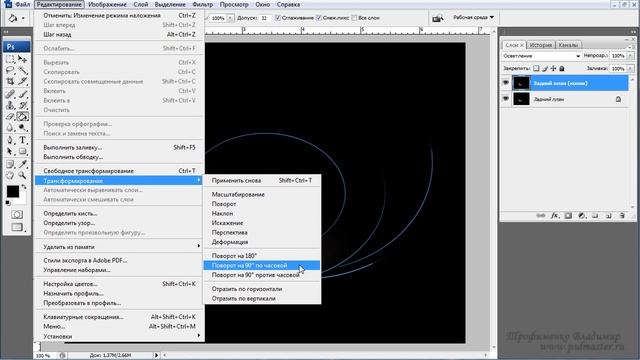Select the Notes tool
Image resolution: width=640 pixels, height=360 pixels.
[10, 164]
